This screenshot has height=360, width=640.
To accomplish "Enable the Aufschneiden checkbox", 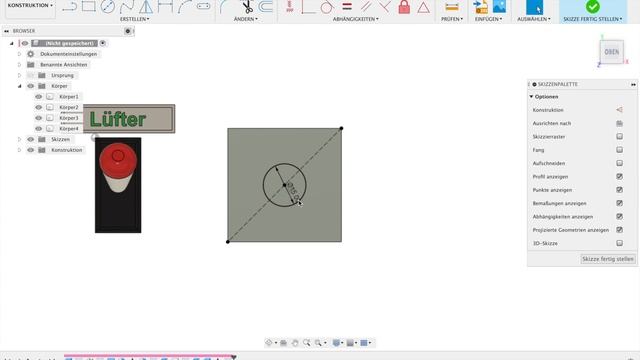I will click(619, 163).
